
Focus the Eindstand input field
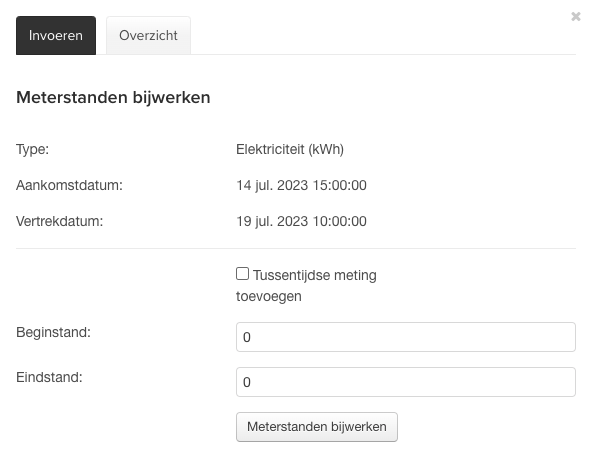[x=406, y=382]
